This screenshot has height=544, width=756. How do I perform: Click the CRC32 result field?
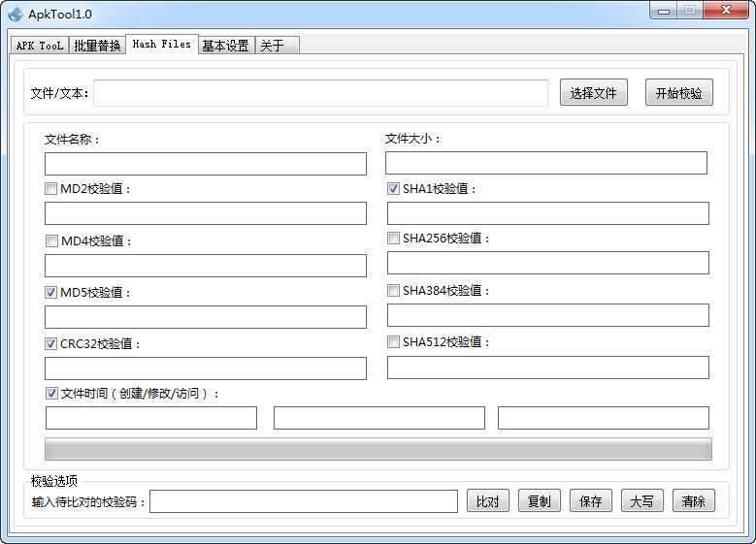206,368
